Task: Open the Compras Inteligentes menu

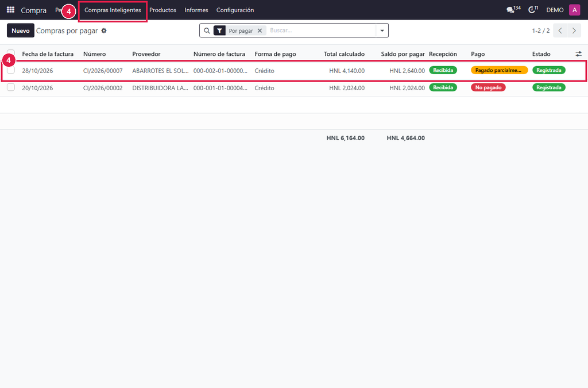Action: pyautogui.click(x=113, y=10)
